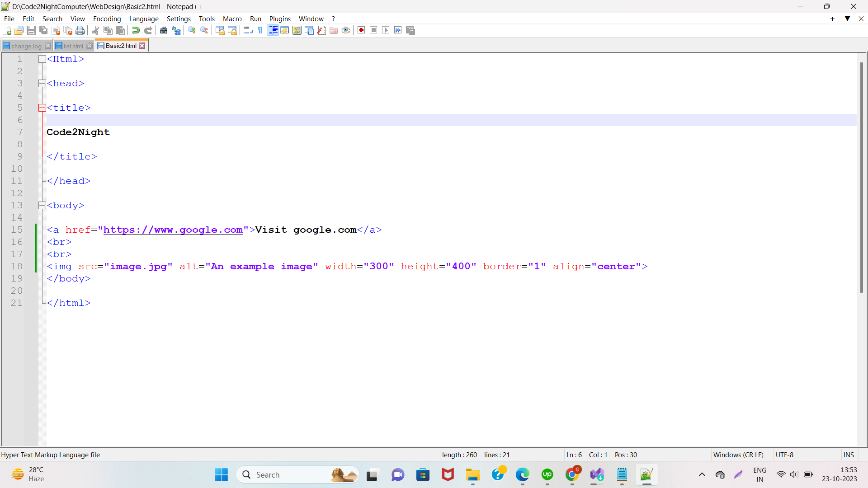
Task: Switch to the change.log tab
Action: (26, 46)
